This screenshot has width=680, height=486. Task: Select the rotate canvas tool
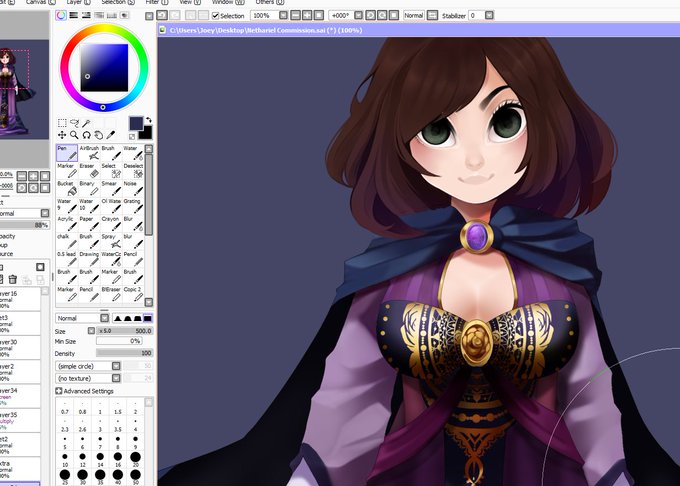tap(86, 135)
